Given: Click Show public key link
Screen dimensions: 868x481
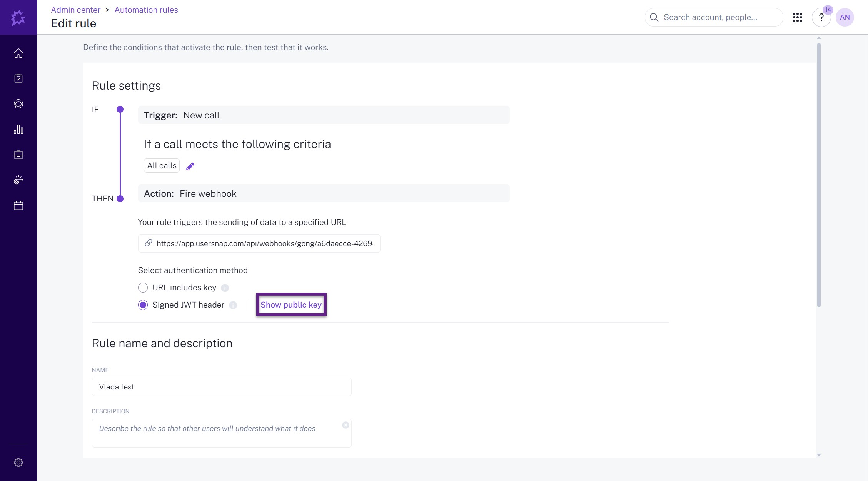Looking at the screenshot, I should tap(291, 305).
